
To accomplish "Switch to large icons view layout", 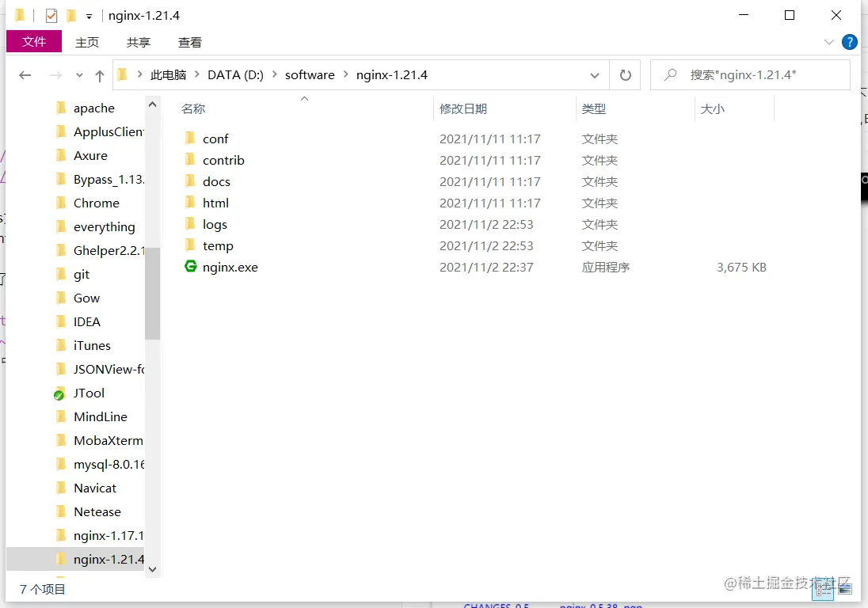I will pos(845,589).
